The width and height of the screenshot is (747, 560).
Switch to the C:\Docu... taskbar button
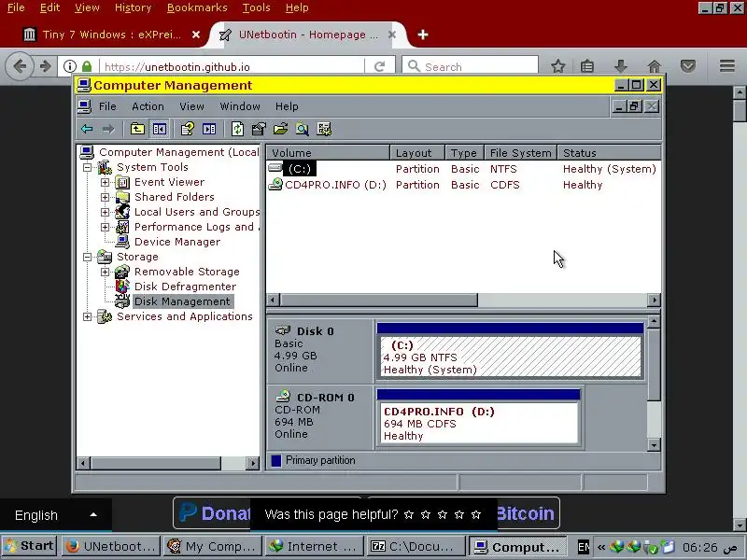pos(416,547)
